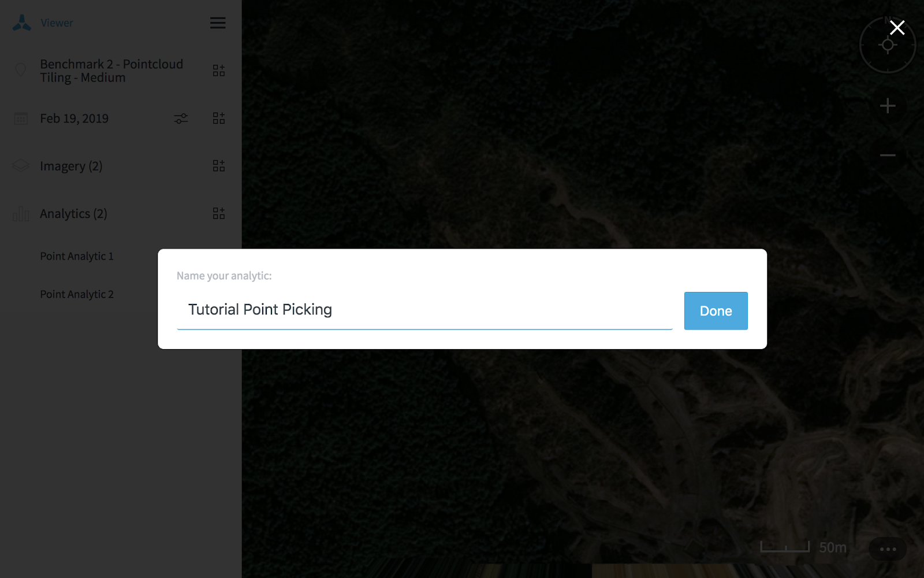Click the Viewer title link
The image size is (924, 578).
(57, 23)
